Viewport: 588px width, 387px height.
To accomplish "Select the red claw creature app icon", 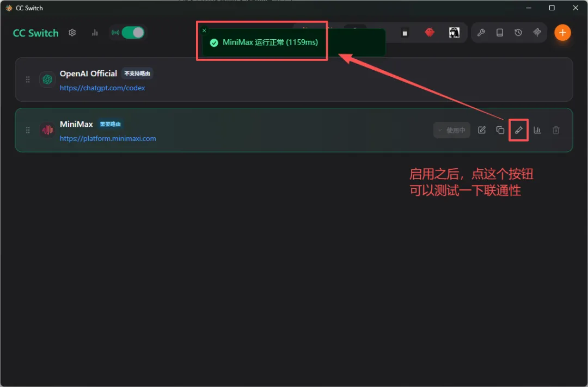I will (x=430, y=33).
